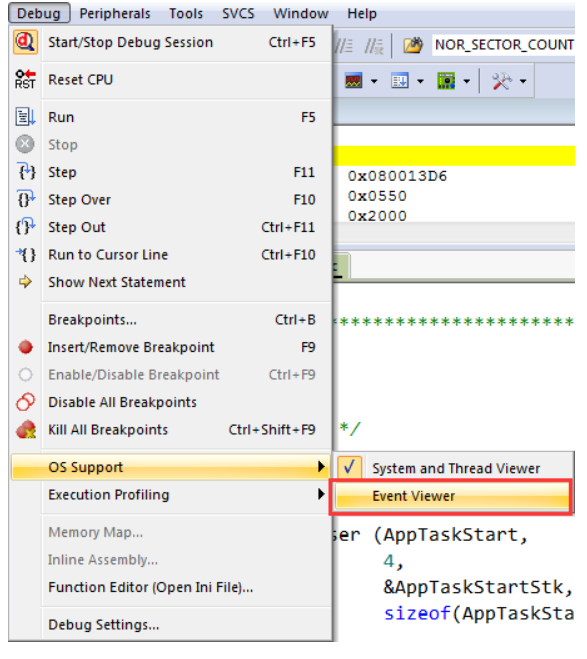Toggle System and Thread Viewer checkmark
Image resolution: width=587 pixels, height=659 pixels.
[x=349, y=467]
